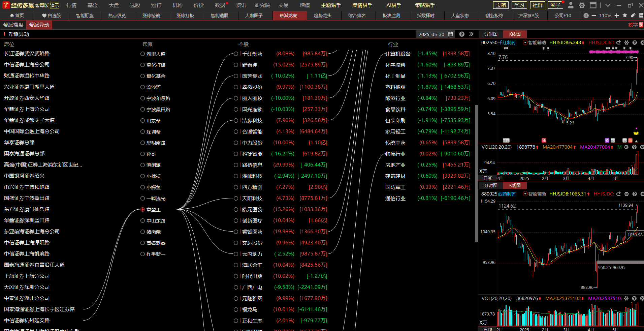Select 流沙河 radio button
This screenshot has height=331, width=644.
coord(142,87)
